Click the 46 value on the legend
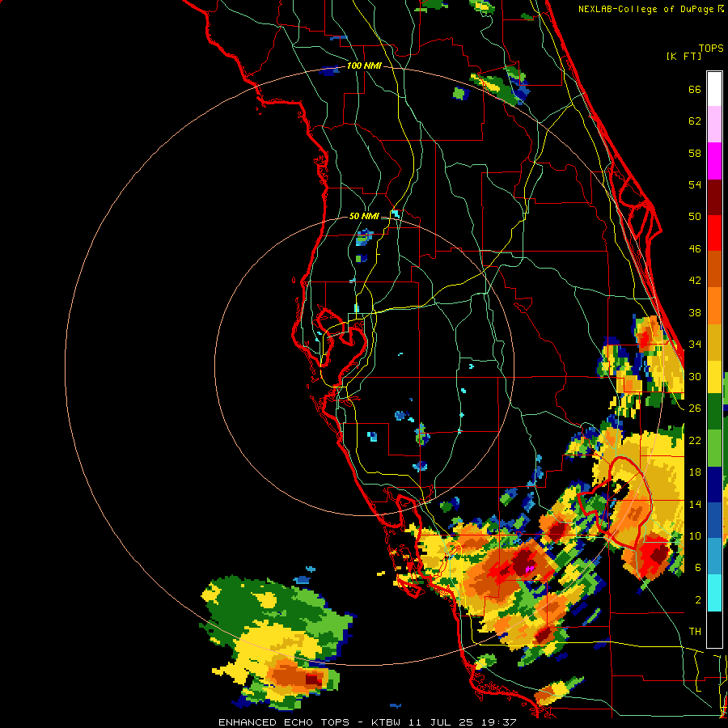728x728 pixels. point(695,249)
